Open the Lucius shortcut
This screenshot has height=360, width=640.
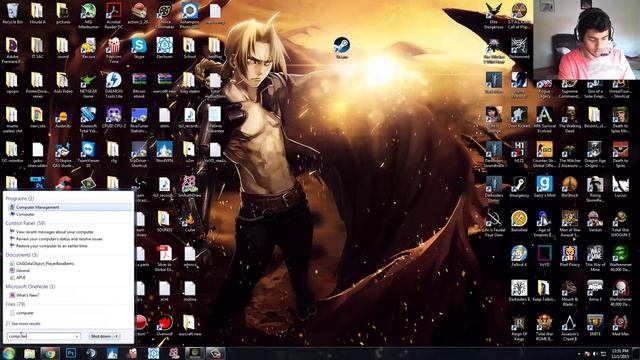pyautogui.click(x=620, y=187)
